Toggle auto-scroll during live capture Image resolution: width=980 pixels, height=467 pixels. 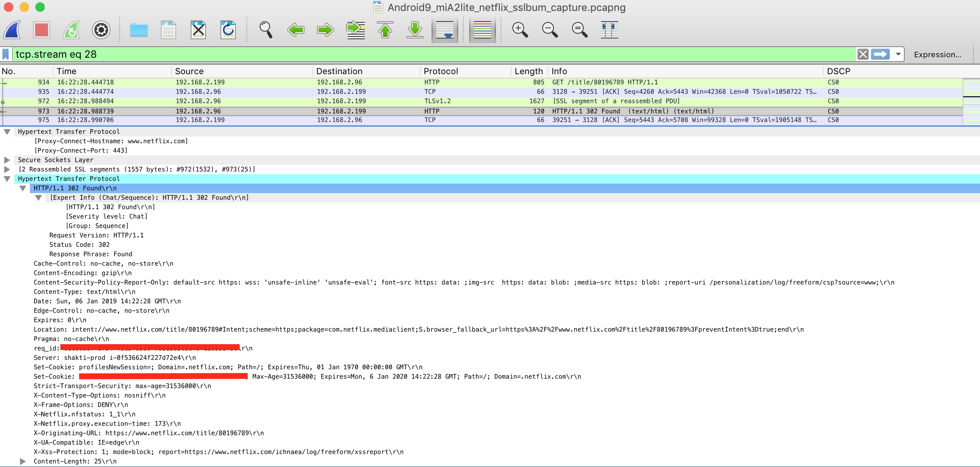(x=444, y=30)
